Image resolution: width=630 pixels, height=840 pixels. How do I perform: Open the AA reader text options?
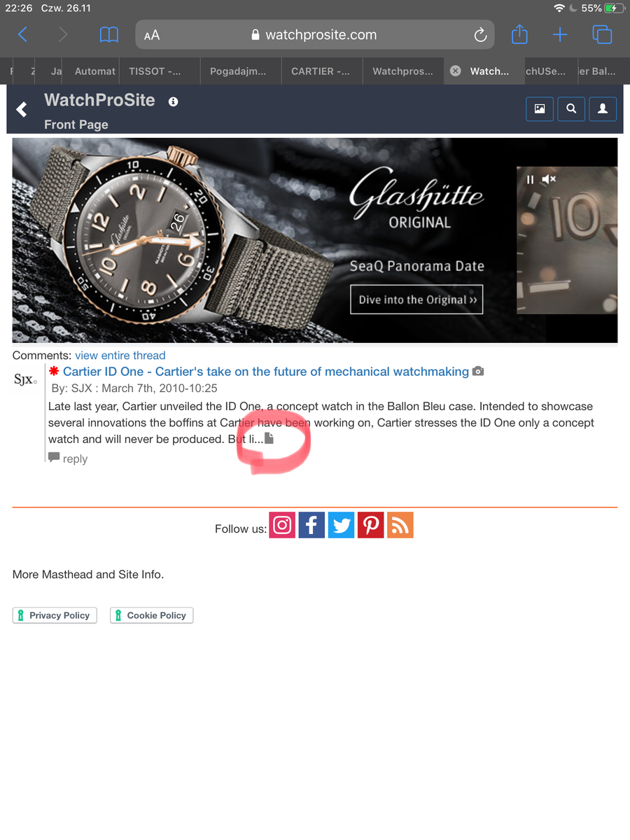click(152, 35)
